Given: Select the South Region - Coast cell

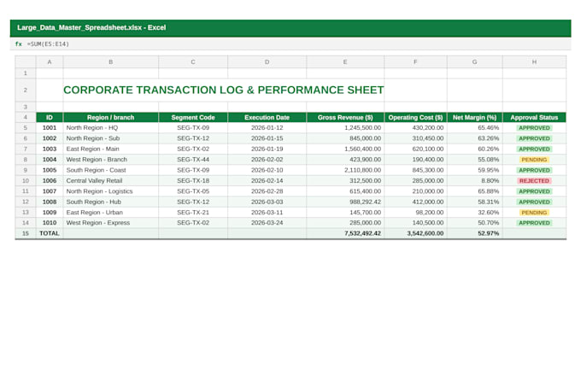Looking at the screenshot, I should pyautogui.click(x=111, y=170).
